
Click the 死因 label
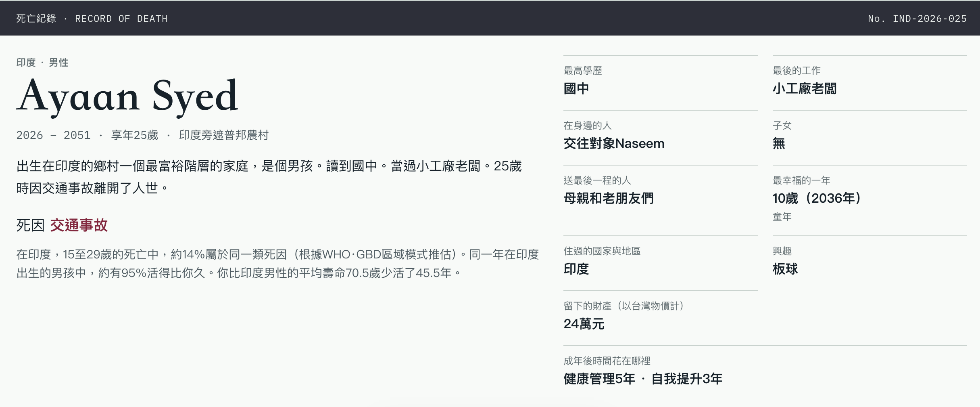[x=30, y=225]
